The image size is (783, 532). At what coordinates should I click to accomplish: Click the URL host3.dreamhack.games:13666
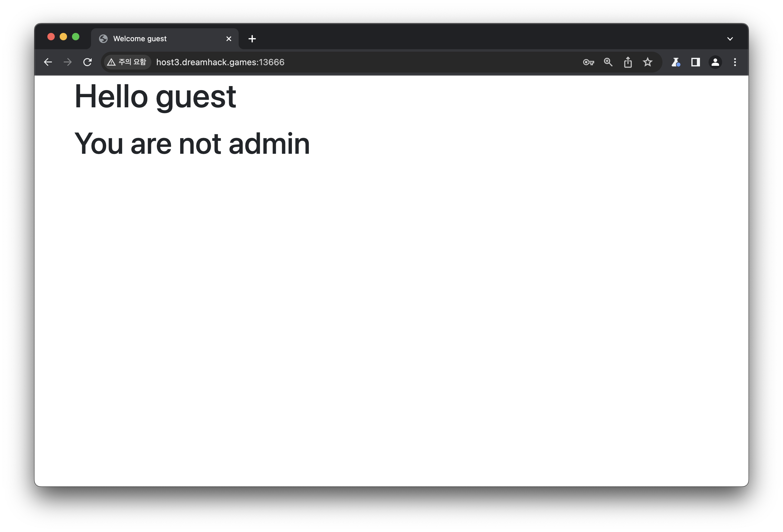click(220, 62)
